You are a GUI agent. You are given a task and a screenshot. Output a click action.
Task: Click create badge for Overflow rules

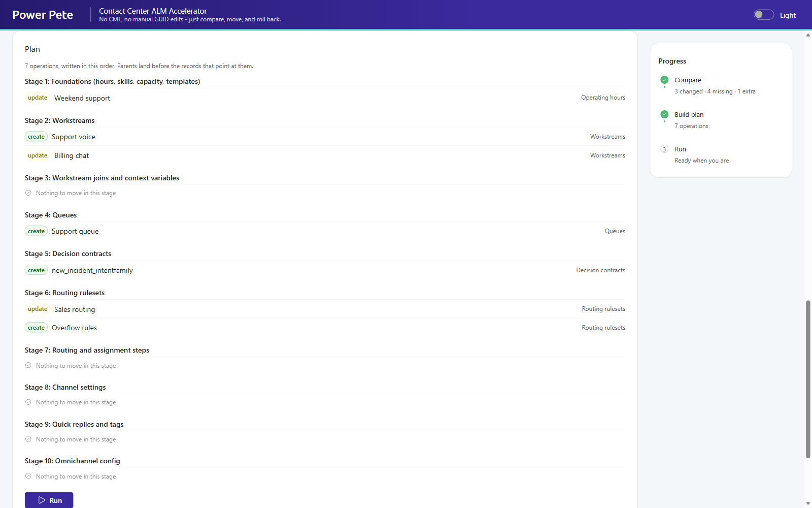[36, 328]
